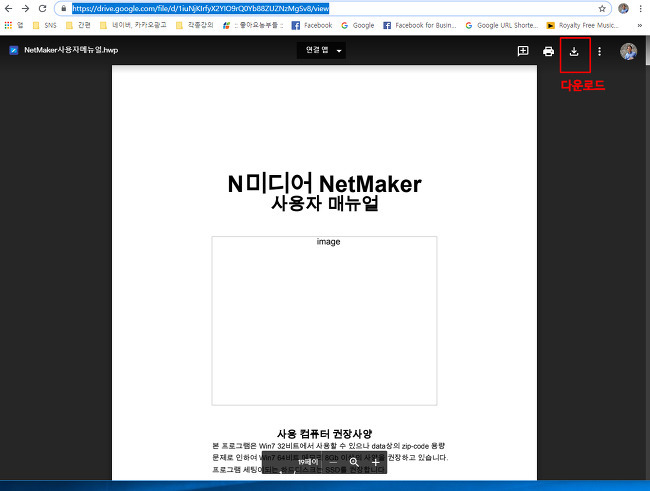Open Royalty Free Music bookmark
The width and height of the screenshot is (650, 491).
click(x=582, y=25)
